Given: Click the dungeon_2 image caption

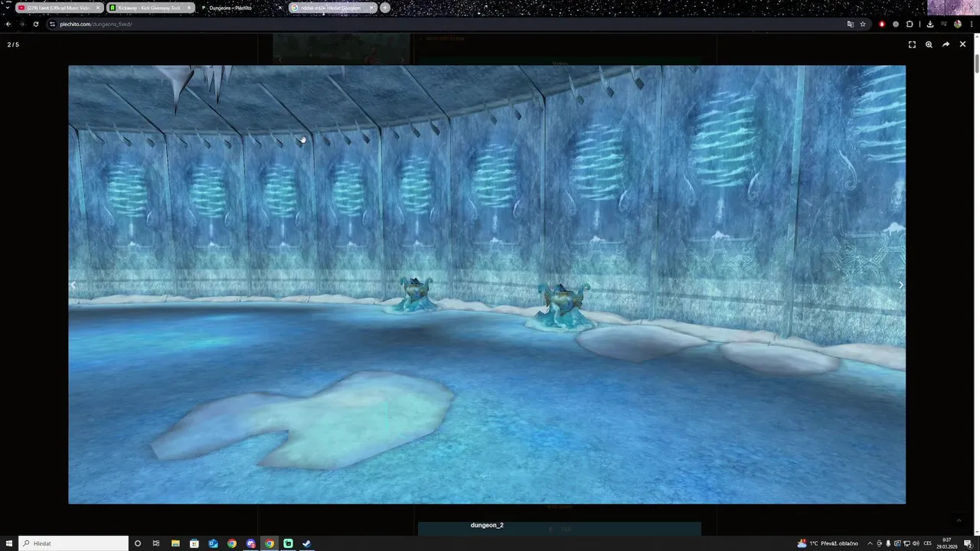Looking at the screenshot, I should coord(487,526).
